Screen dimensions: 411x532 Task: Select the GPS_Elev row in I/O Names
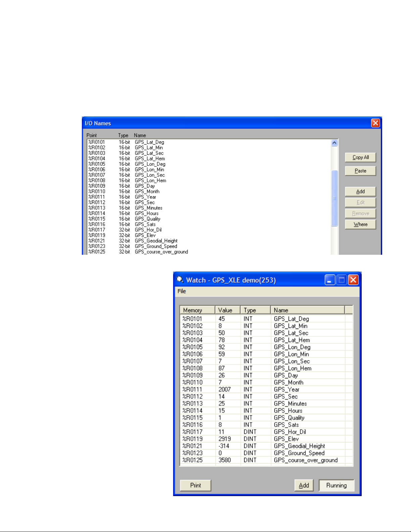[209, 235]
